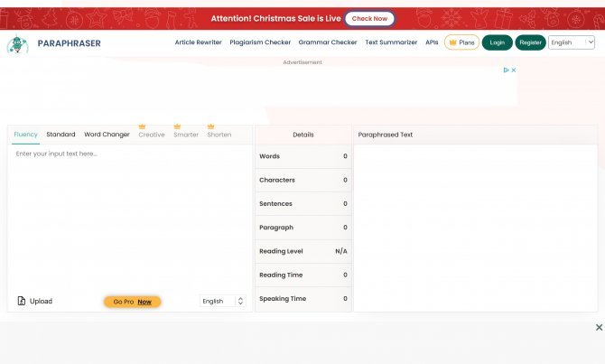This screenshot has height=364, width=605.
Task: Click the ad info triangle icon
Action: point(507,70)
